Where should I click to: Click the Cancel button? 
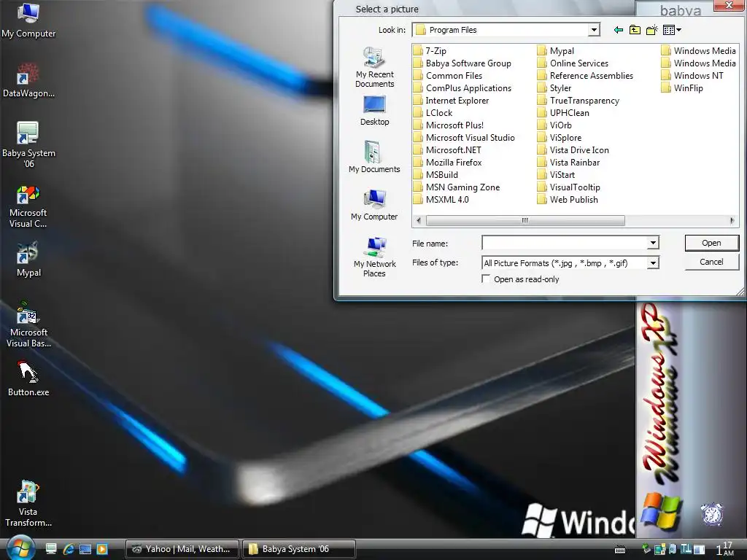click(x=712, y=262)
